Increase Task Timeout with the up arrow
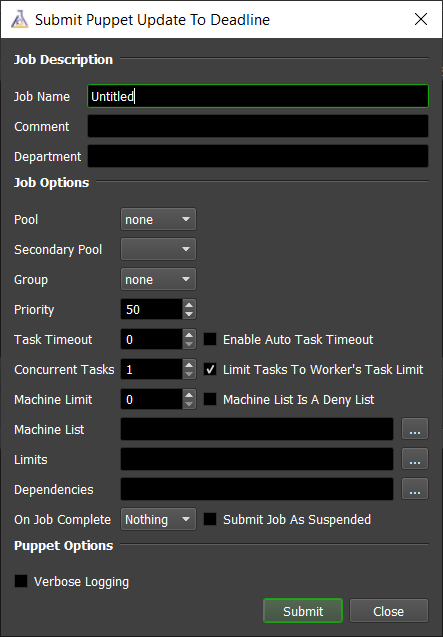This screenshot has height=637, width=443. [189, 335]
